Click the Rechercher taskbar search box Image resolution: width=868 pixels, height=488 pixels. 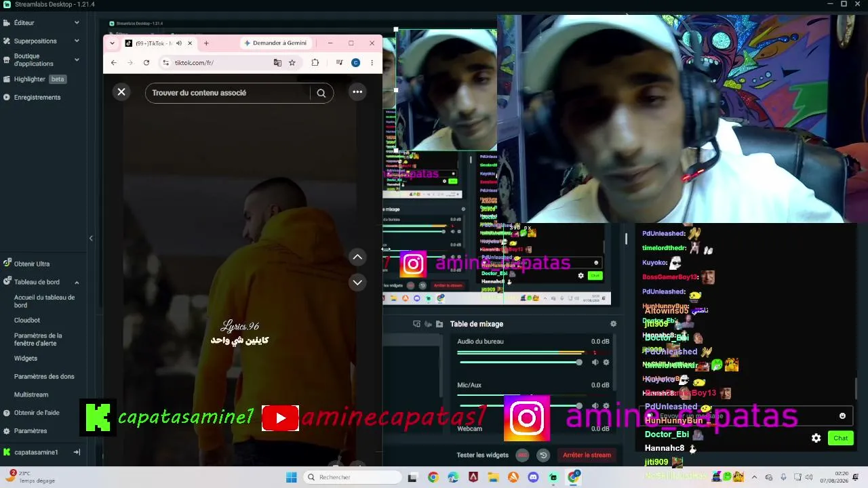pos(353,477)
